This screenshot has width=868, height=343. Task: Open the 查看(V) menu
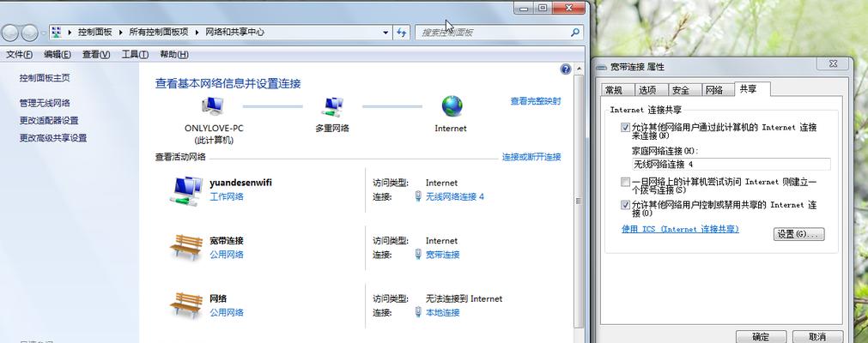[x=96, y=54]
